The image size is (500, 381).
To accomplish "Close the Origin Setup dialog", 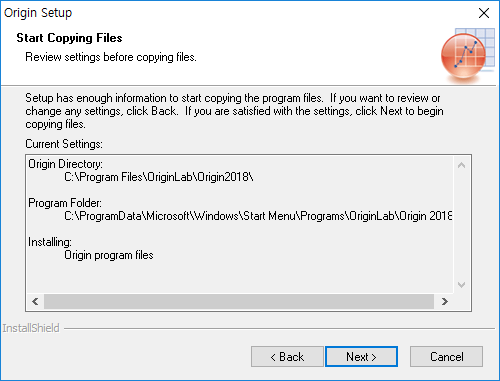I will coord(484,13).
